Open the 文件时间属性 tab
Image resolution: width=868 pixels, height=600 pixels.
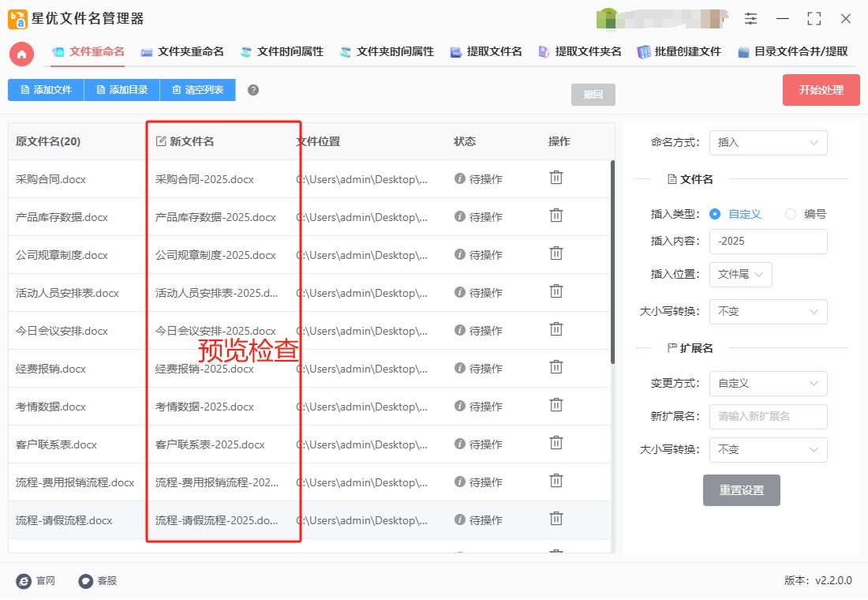(282, 52)
